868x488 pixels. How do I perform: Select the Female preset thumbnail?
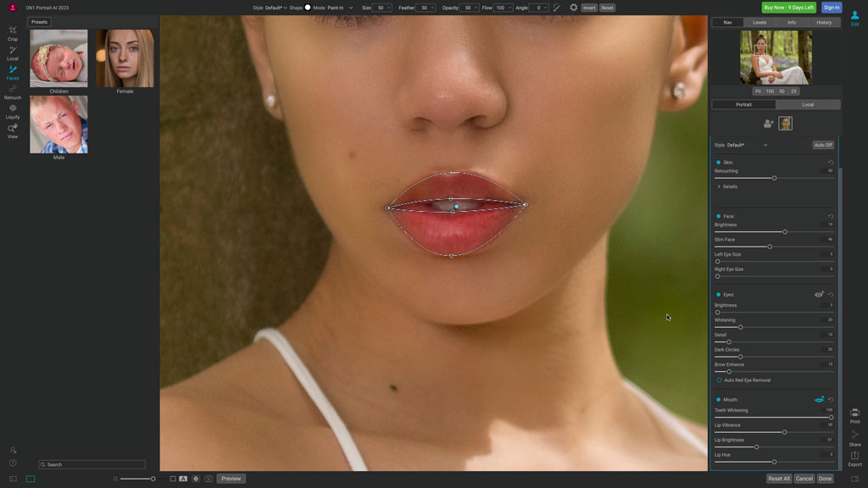pos(125,58)
